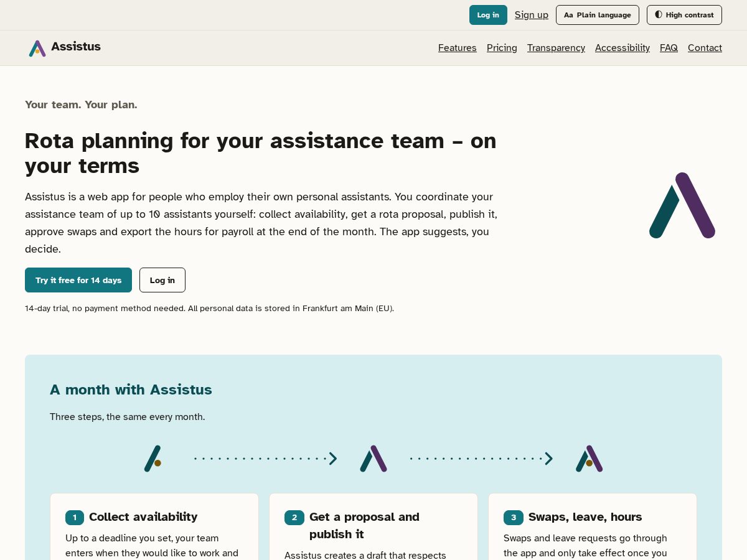Click the 'Swaps, leave, hours' heading
747x560 pixels.
(x=585, y=517)
